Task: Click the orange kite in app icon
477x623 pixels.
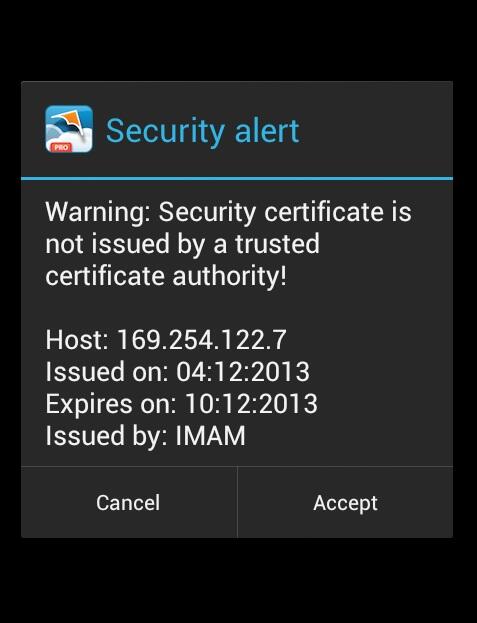Action: (72, 121)
